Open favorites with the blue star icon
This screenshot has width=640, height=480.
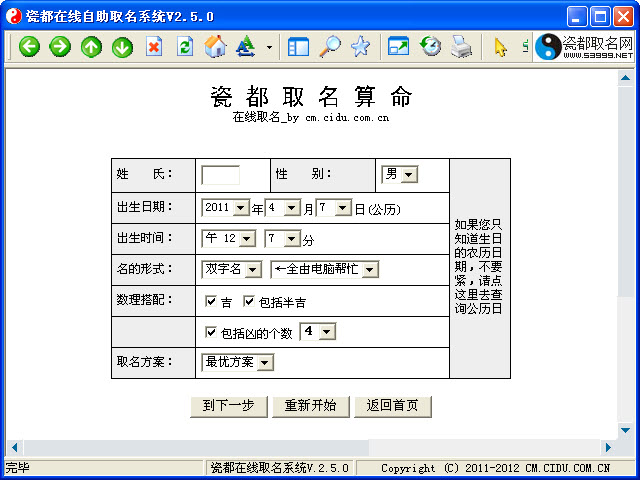[360, 46]
